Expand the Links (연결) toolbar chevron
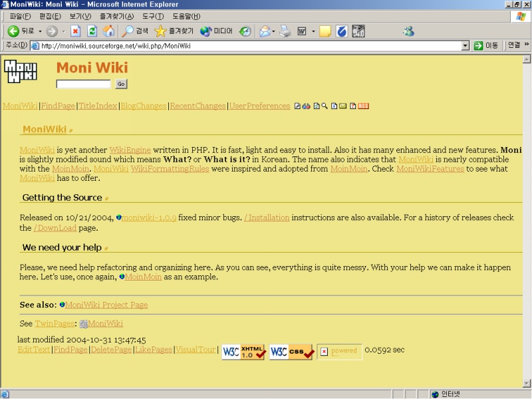Image resolution: width=532 pixels, height=399 pixels. click(x=527, y=44)
